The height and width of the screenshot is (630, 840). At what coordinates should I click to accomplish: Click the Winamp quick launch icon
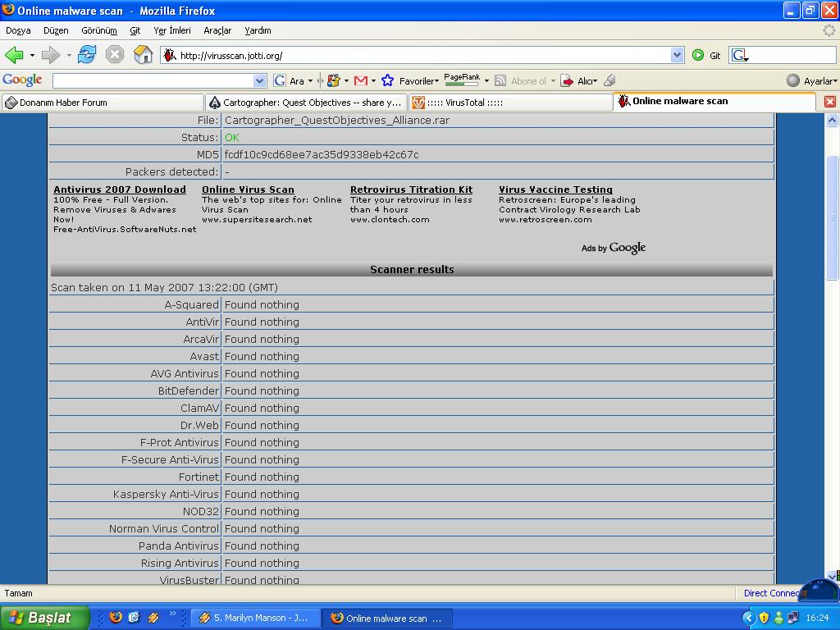tap(153, 618)
